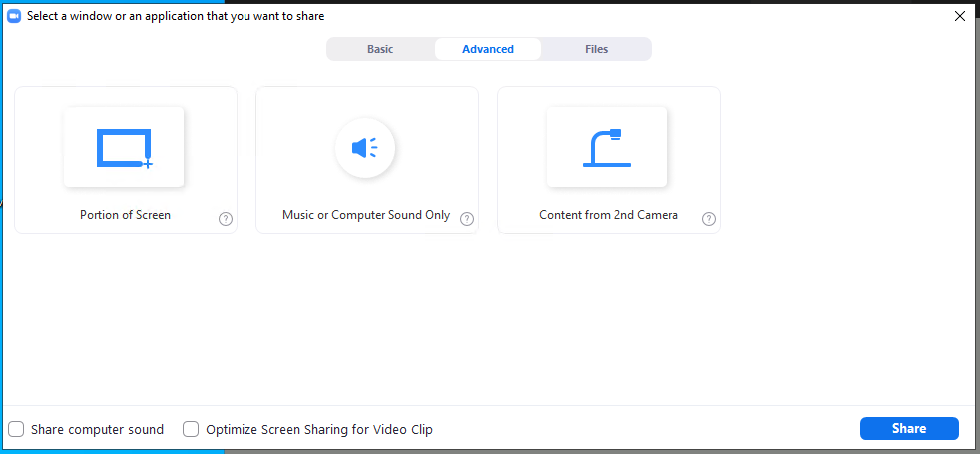Screen dimensions: 980x454
Task: Click the window title text
Action: (176, 16)
